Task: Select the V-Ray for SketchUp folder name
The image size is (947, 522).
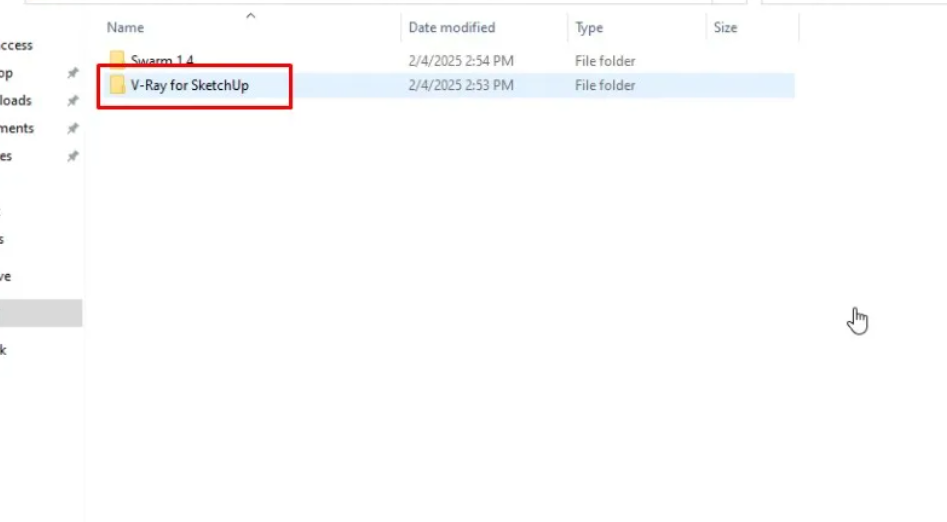Action: tap(189, 86)
